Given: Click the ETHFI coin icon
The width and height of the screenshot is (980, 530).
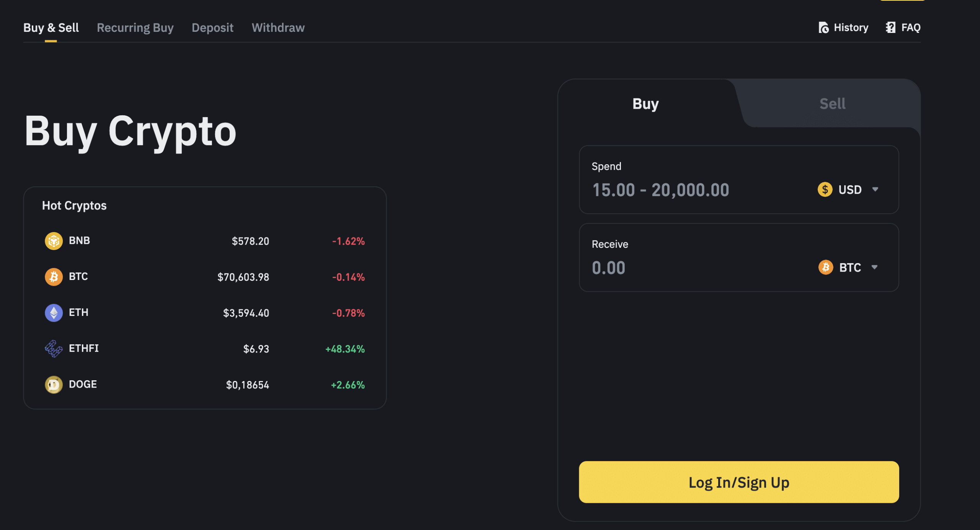Looking at the screenshot, I should pos(54,348).
